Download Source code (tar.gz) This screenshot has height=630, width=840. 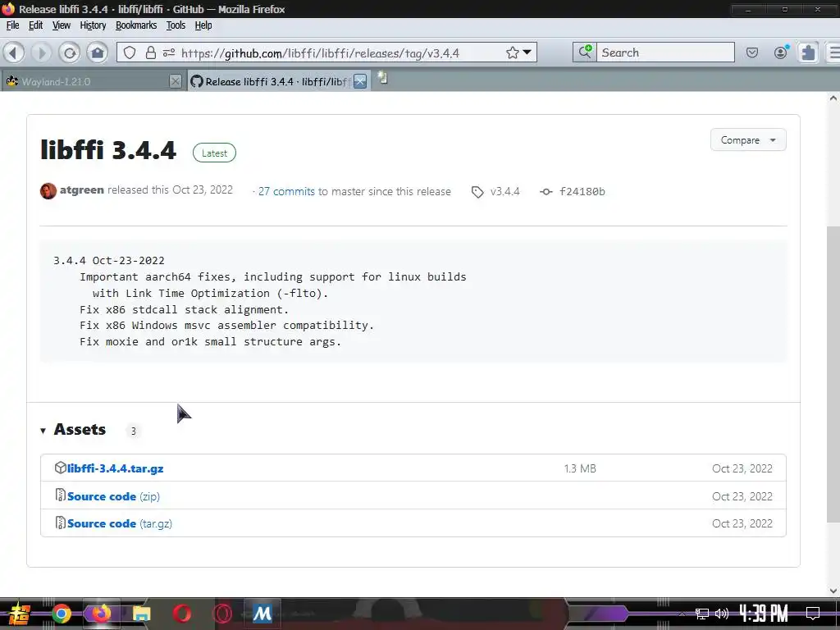[x=120, y=523]
